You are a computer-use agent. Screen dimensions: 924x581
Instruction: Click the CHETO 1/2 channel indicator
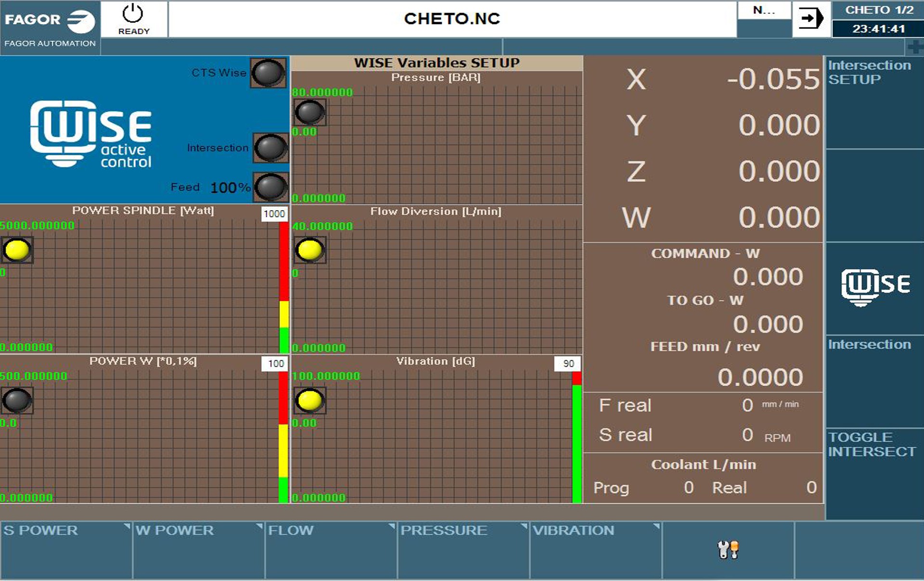click(878, 10)
